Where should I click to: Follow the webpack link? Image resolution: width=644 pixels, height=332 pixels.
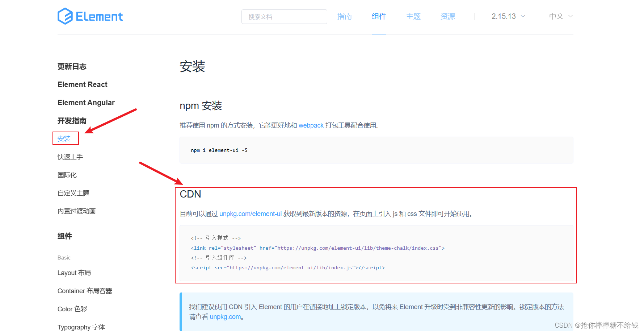click(x=311, y=125)
